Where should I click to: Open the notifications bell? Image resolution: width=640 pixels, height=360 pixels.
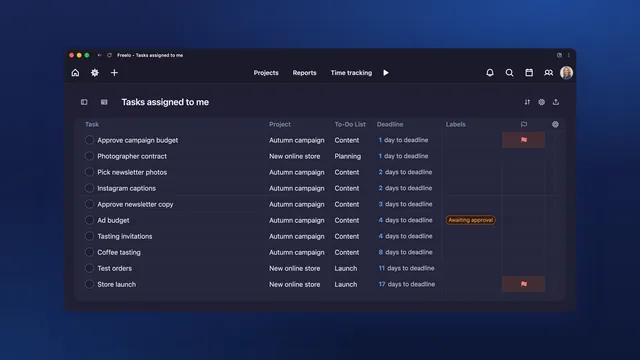point(490,73)
